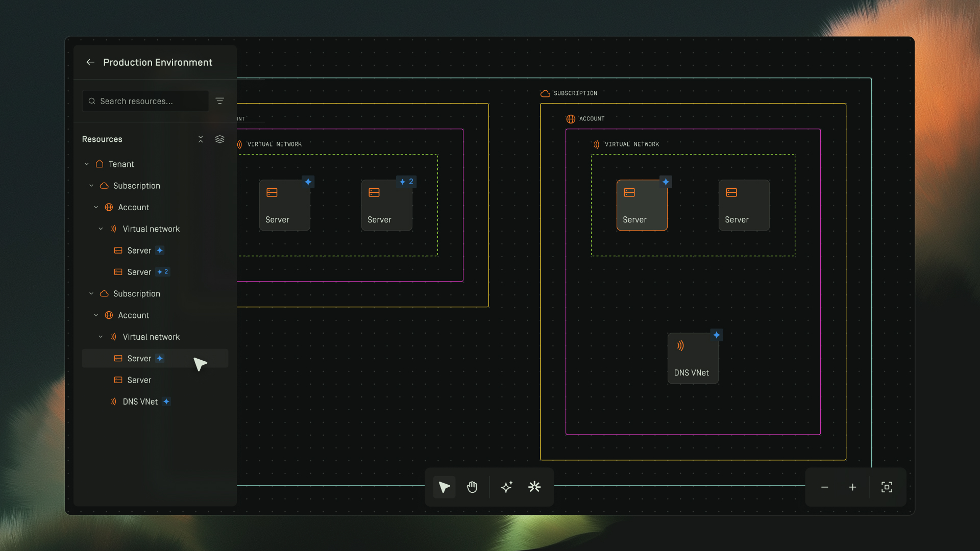Viewport: 980px width, 551px height.
Task: Click the sparkle AI tool in toolbar
Action: coord(506,487)
